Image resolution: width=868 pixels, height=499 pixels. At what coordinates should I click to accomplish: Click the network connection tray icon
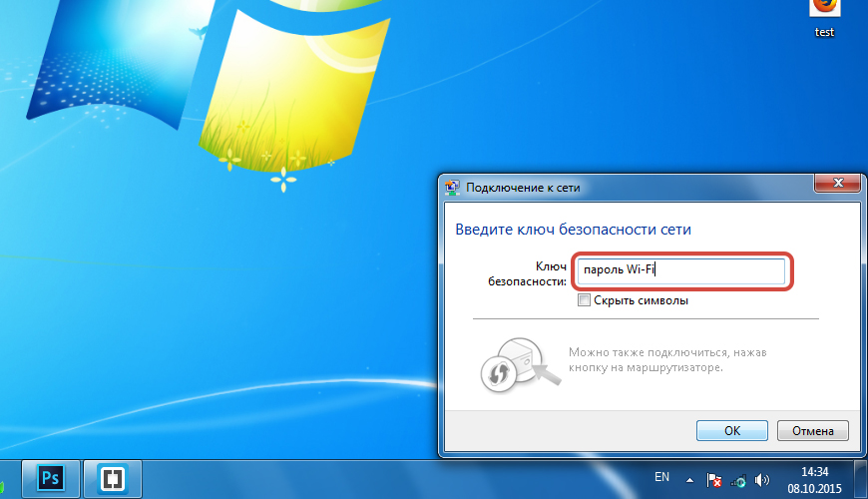point(738,480)
